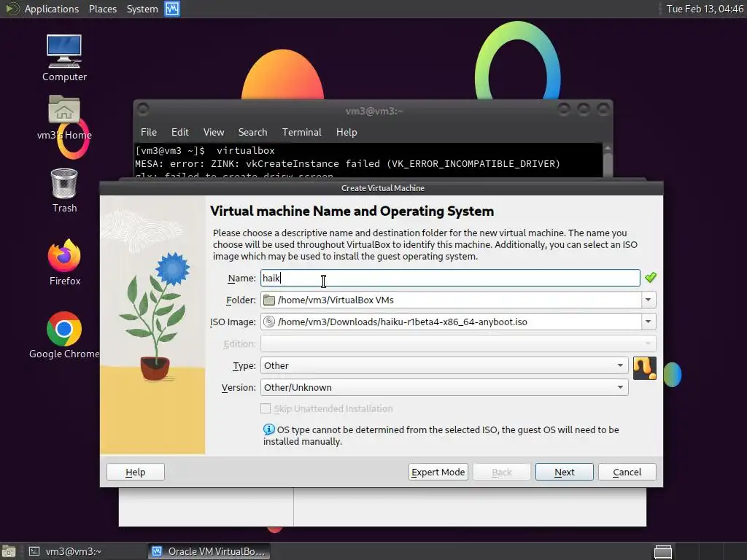Open the System menu

pyautogui.click(x=142, y=9)
